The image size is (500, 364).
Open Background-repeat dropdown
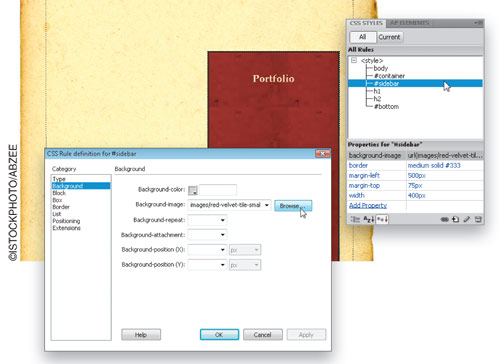coord(207,220)
